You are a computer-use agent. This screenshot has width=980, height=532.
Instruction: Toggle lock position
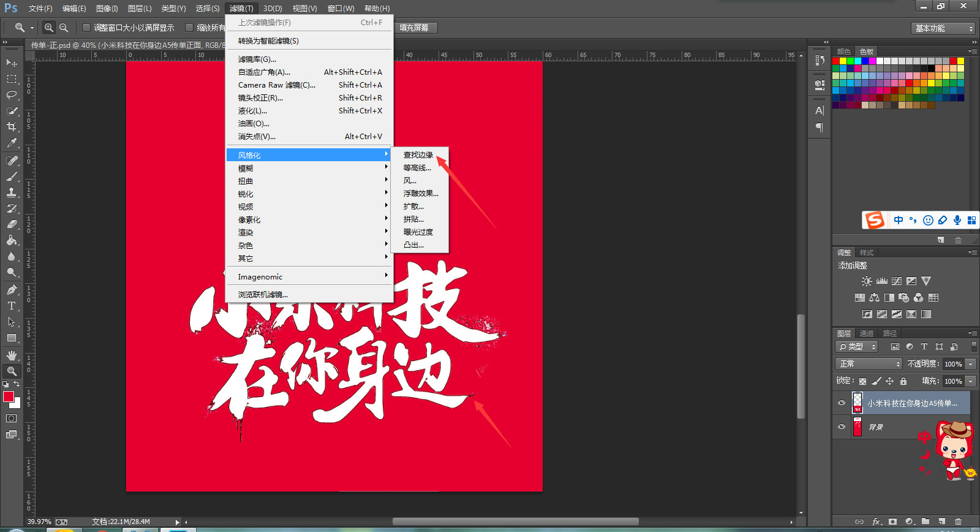[890, 381]
